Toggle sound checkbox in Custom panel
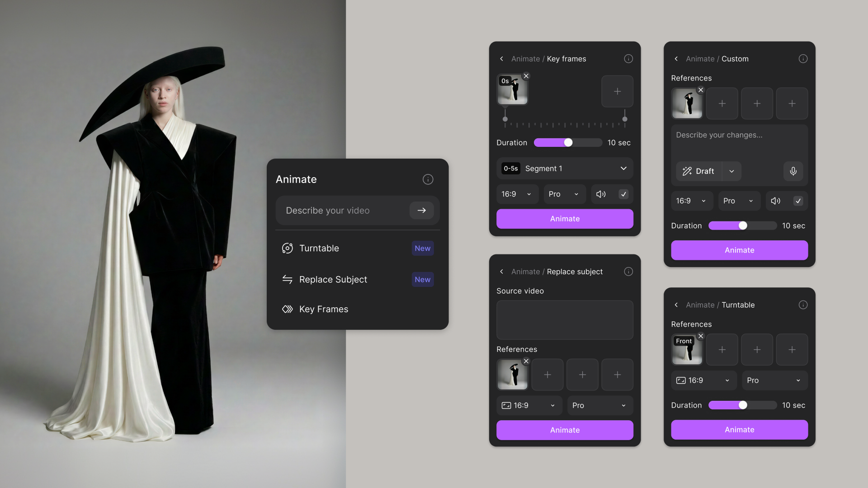The width and height of the screenshot is (868, 488). tap(798, 201)
